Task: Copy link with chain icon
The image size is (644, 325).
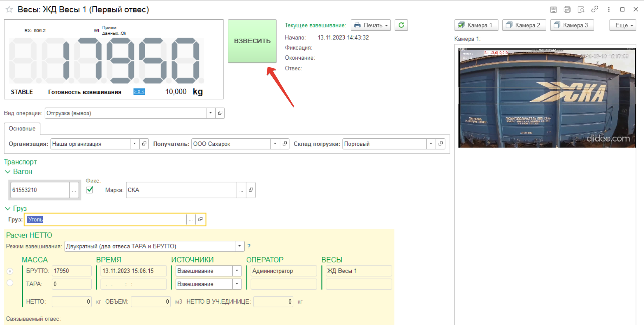Action: pyautogui.click(x=594, y=9)
